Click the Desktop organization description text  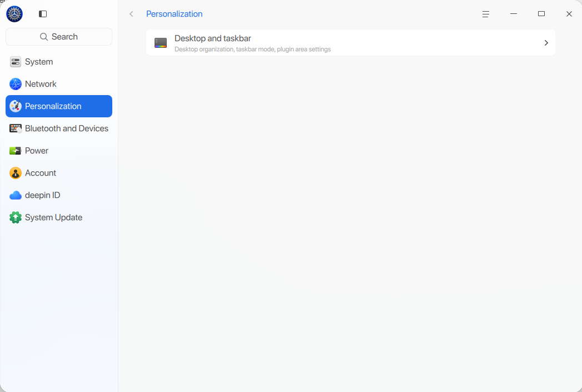[x=252, y=49]
